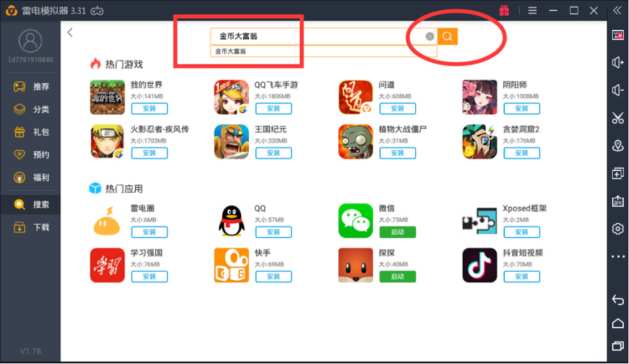
Task: Expand more tools with three dots icon
Action: tap(618, 256)
